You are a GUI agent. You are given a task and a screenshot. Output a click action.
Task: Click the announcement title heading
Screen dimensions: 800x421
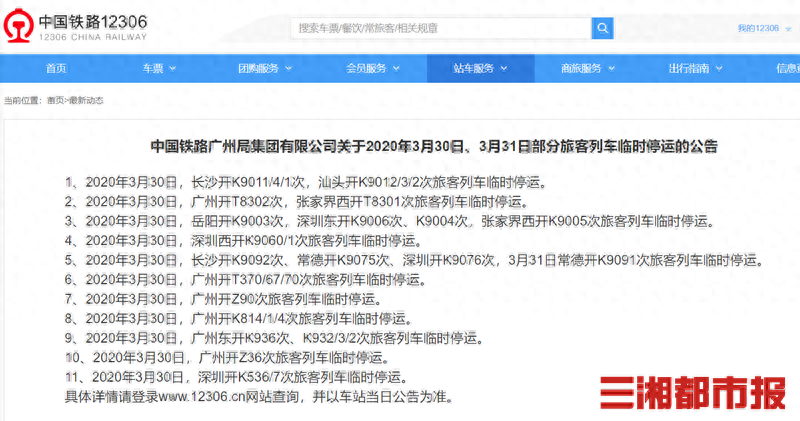[x=433, y=145]
